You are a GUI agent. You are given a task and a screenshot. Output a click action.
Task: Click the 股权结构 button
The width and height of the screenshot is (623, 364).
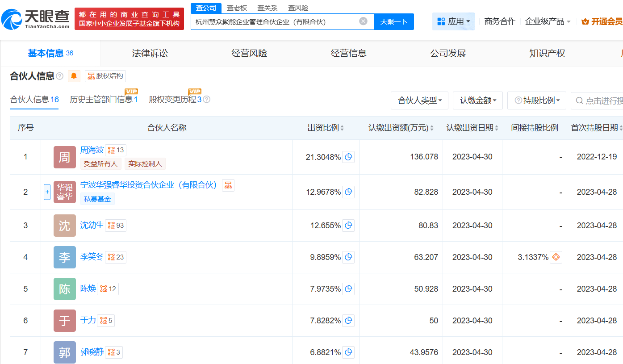[x=105, y=76]
